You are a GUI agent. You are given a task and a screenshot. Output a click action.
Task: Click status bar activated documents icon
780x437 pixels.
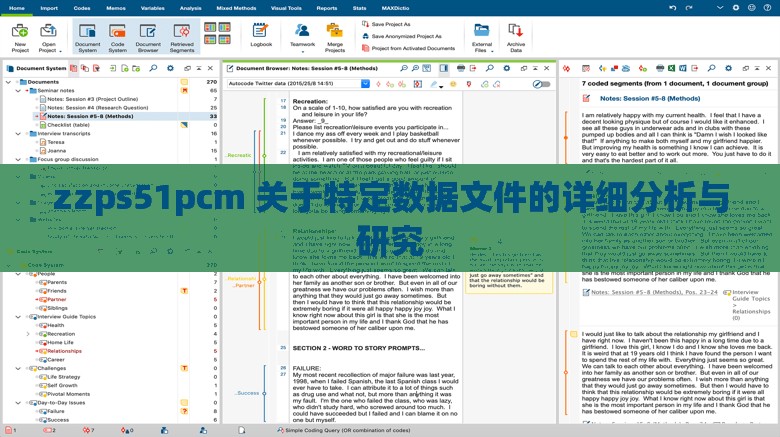coord(8,430)
